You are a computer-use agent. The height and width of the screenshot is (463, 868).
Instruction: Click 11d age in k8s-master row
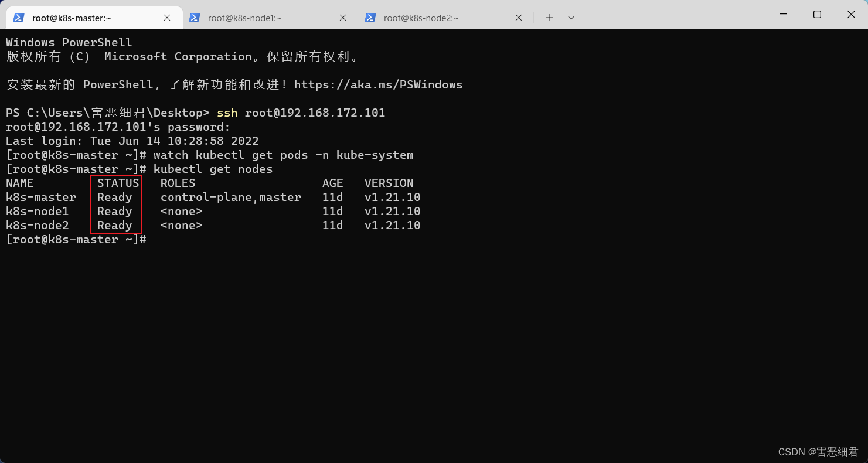click(333, 197)
